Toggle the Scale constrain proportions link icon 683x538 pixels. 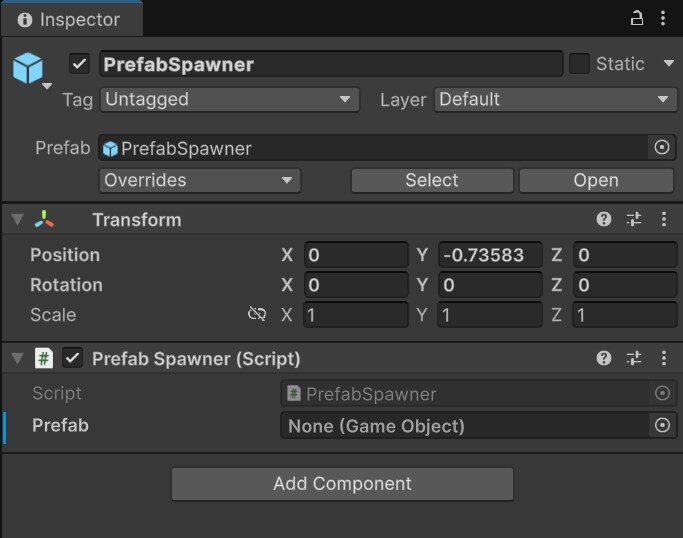click(x=257, y=314)
